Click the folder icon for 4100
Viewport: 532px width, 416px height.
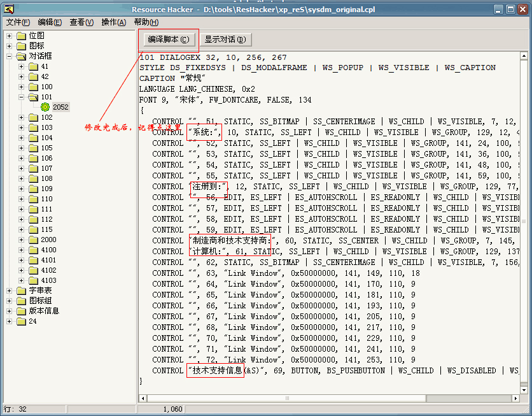tap(33, 250)
